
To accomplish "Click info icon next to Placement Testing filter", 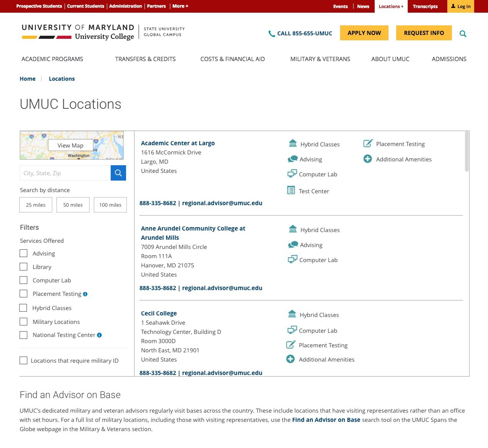I will coord(85,294).
